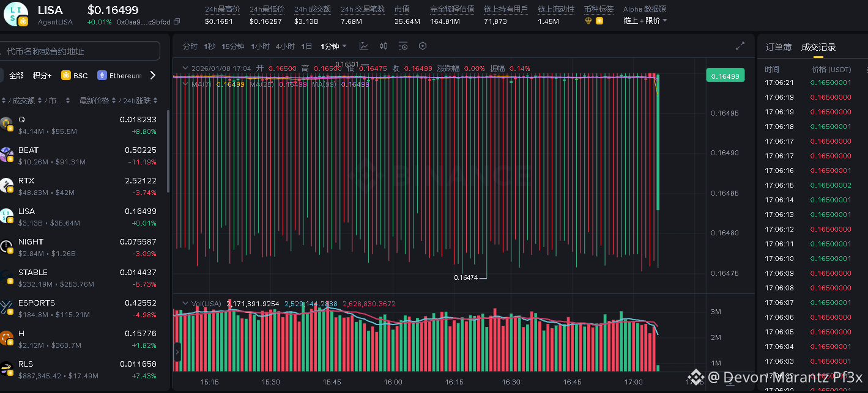
Task: Change chart style with the candlestick icon
Action: 384,46
